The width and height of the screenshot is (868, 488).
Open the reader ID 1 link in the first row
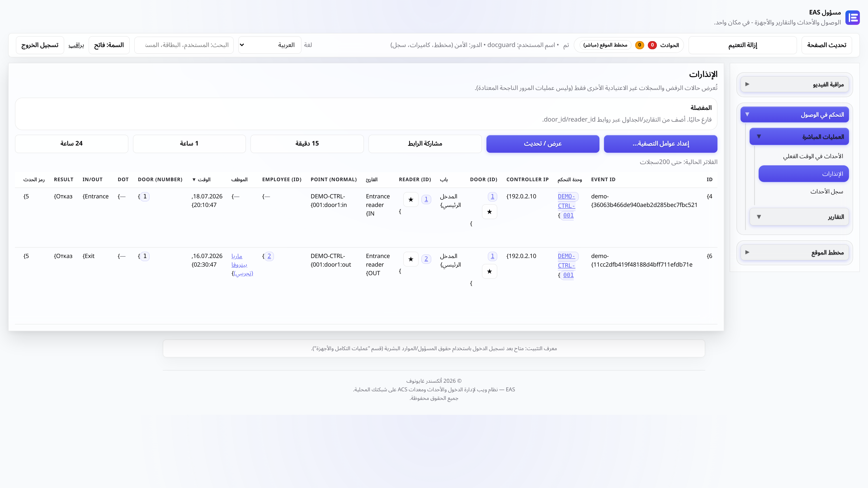pyautogui.click(x=426, y=199)
